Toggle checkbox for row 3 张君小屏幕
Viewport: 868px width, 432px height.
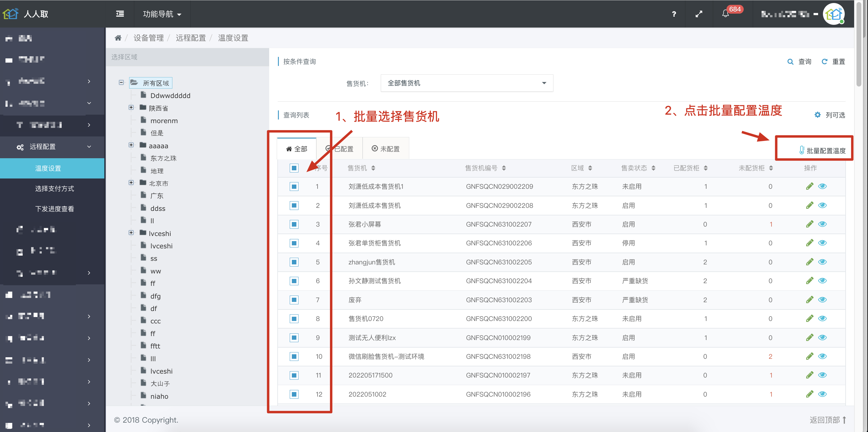coord(294,224)
